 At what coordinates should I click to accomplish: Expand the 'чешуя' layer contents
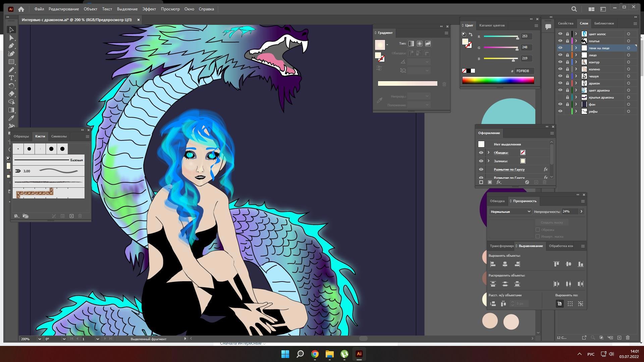(x=576, y=76)
